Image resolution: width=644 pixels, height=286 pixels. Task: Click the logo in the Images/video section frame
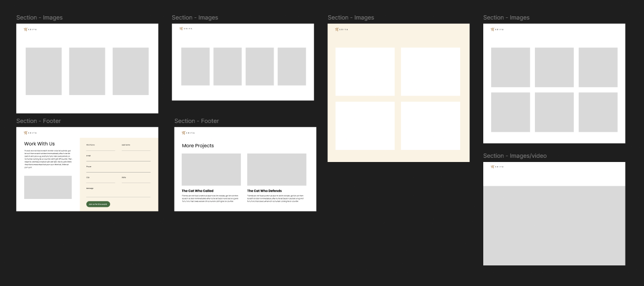click(x=496, y=167)
